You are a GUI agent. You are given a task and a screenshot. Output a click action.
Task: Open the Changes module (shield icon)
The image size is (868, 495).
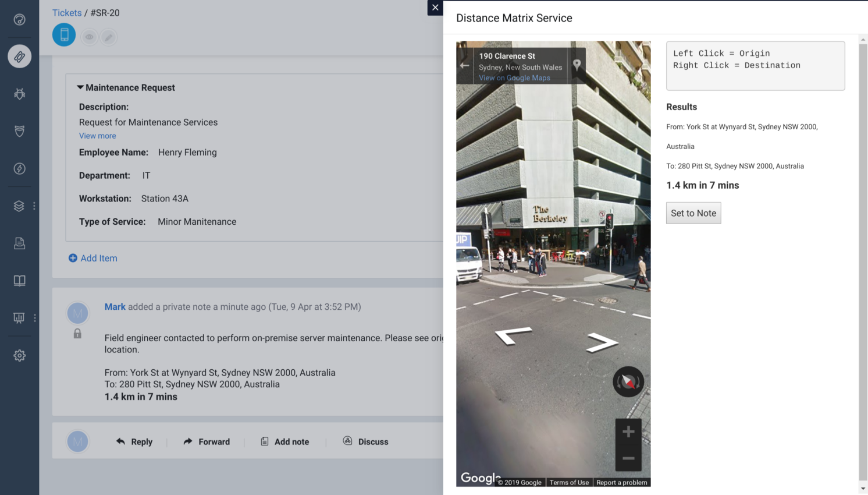coord(19,131)
